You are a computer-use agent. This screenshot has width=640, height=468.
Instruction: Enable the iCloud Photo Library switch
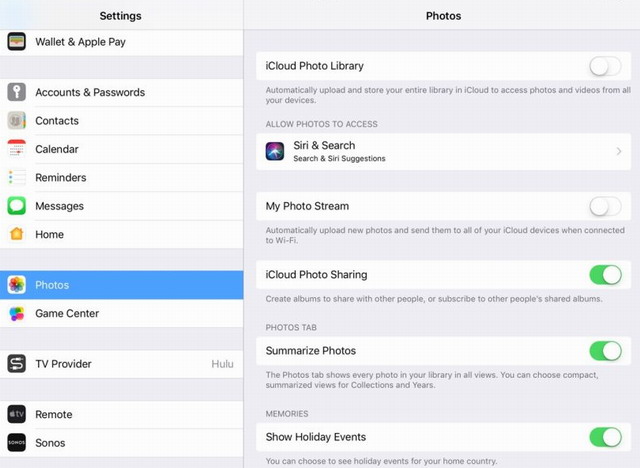coord(605,66)
